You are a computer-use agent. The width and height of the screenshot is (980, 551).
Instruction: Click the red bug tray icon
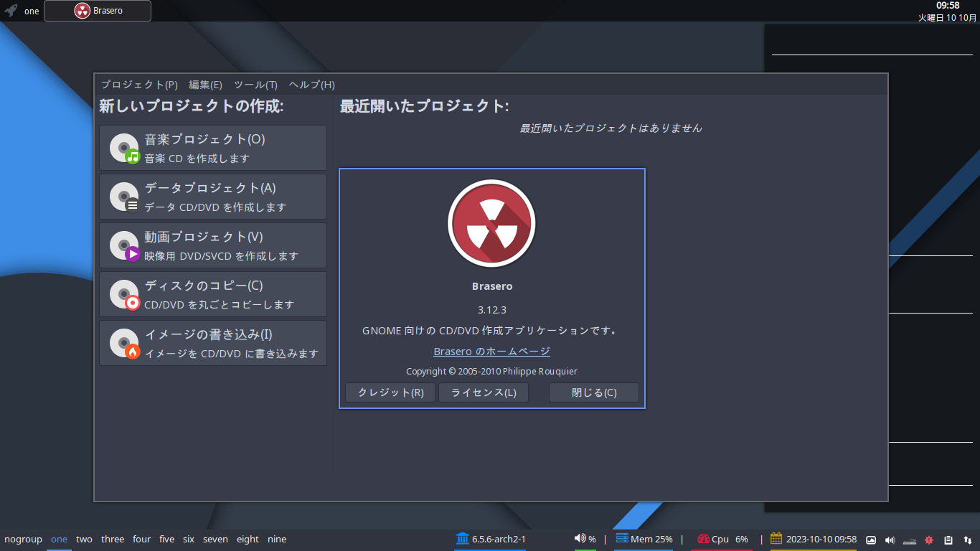click(928, 540)
